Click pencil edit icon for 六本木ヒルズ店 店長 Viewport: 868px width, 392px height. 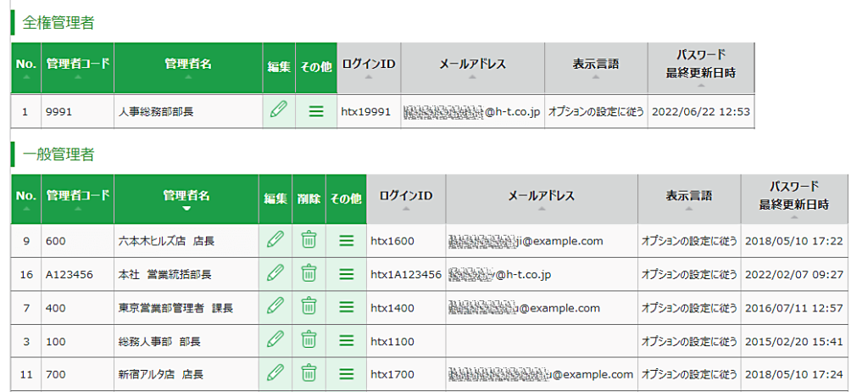click(x=275, y=240)
